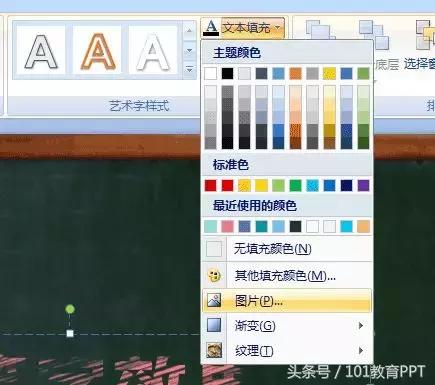
Task: Pick dark red standard color swatch
Action: pyautogui.click(x=211, y=186)
